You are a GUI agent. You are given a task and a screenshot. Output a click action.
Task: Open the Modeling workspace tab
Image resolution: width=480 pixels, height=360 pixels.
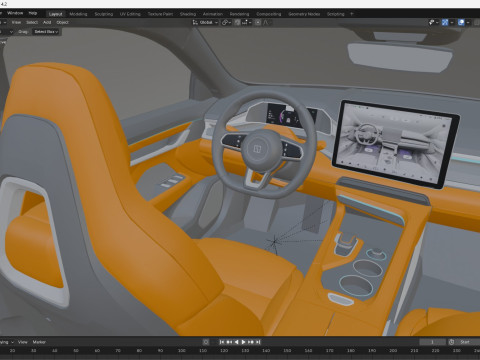click(x=78, y=14)
